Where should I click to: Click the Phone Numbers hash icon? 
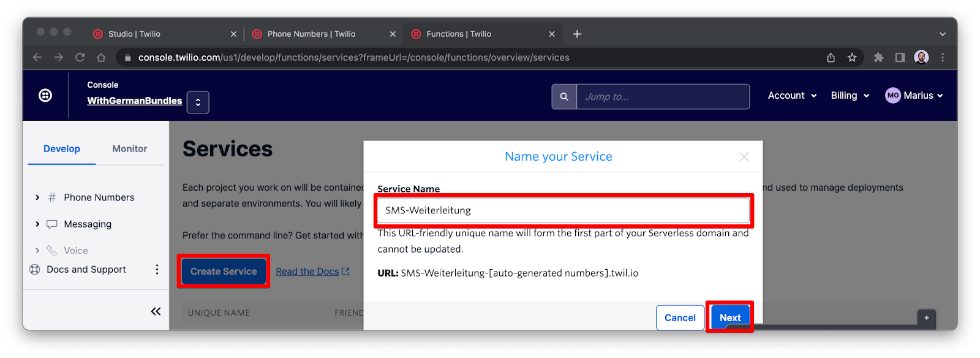(x=52, y=197)
